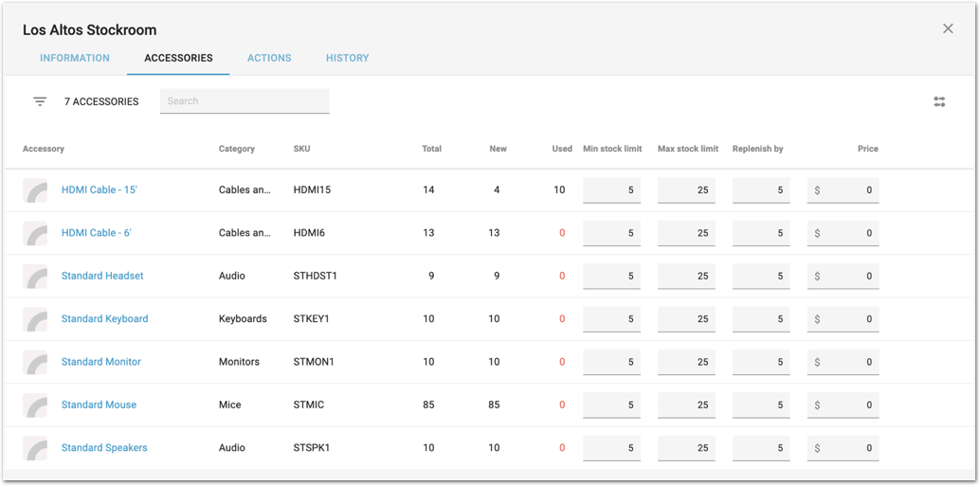Edit Max stock limit for Standard Headset
This screenshot has height=486, width=980.
tap(686, 277)
